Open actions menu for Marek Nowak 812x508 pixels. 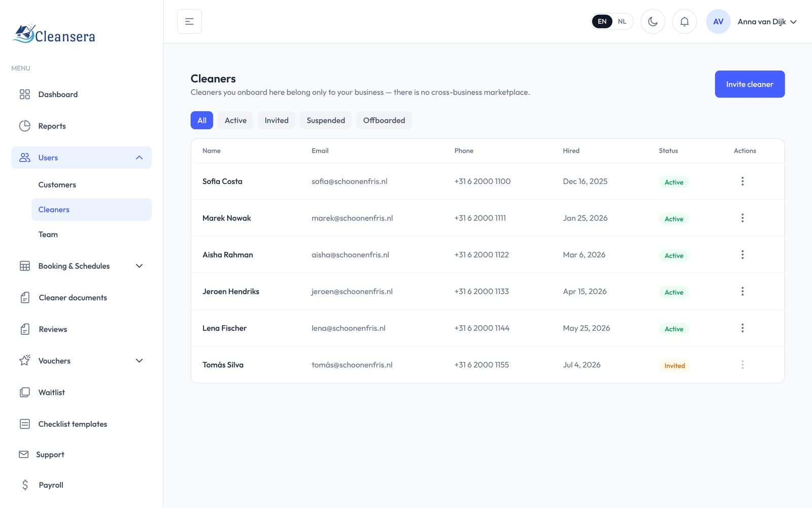pos(742,218)
